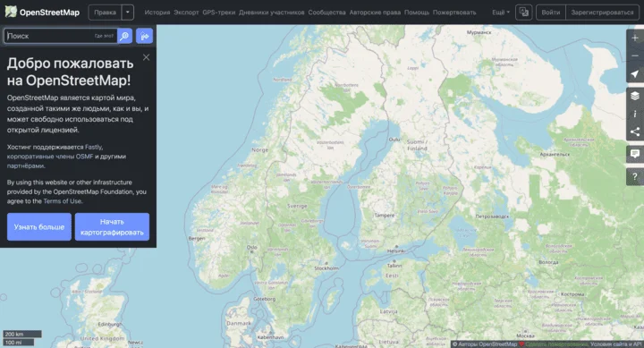Click the Latvija country label
This screenshot has width=644, height=348.
tap(388, 311)
